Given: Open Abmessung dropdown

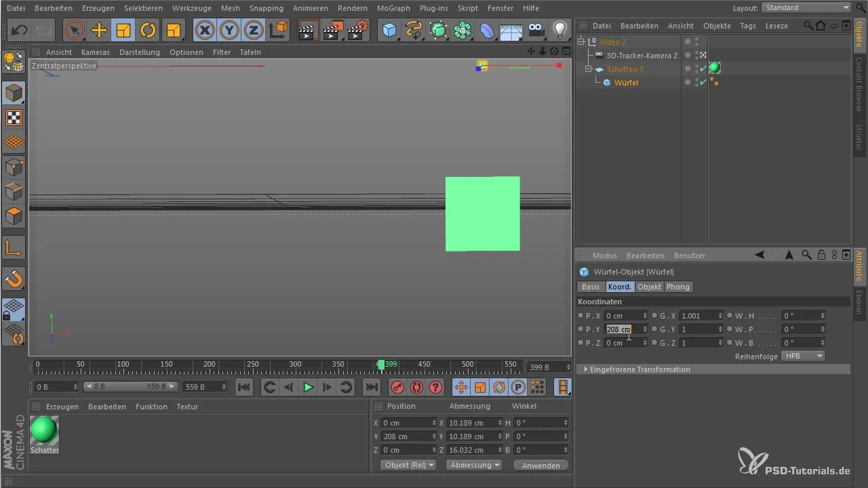Looking at the screenshot, I should 474,465.
